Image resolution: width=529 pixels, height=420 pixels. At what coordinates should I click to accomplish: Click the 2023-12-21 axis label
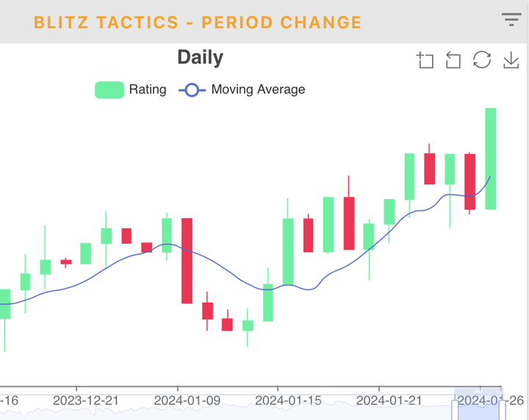point(86,400)
